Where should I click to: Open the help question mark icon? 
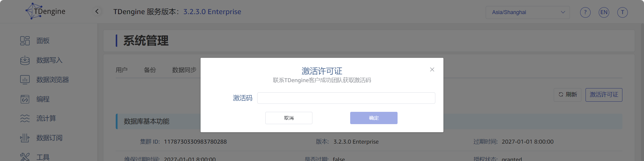point(585,12)
